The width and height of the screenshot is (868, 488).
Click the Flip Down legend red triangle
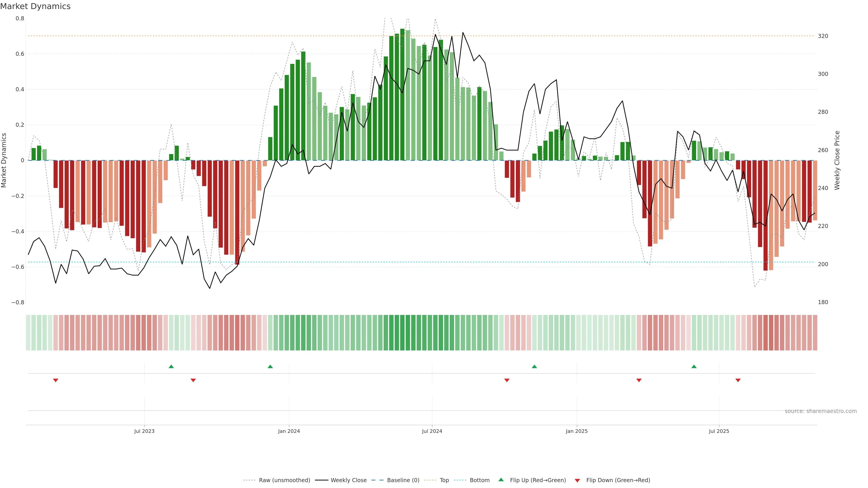tap(577, 480)
